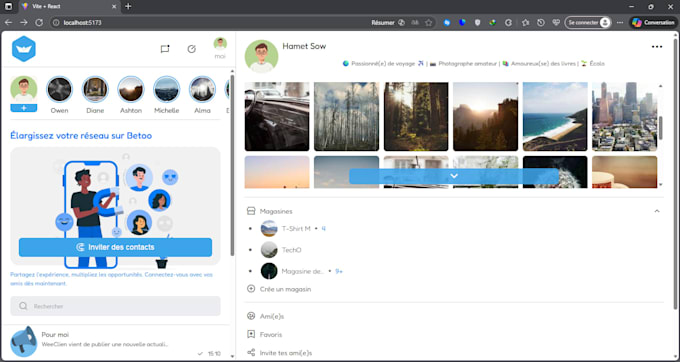Open the three-dots profile menu
Image resolution: width=680 pixels, height=362 pixels.
pos(657,47)
